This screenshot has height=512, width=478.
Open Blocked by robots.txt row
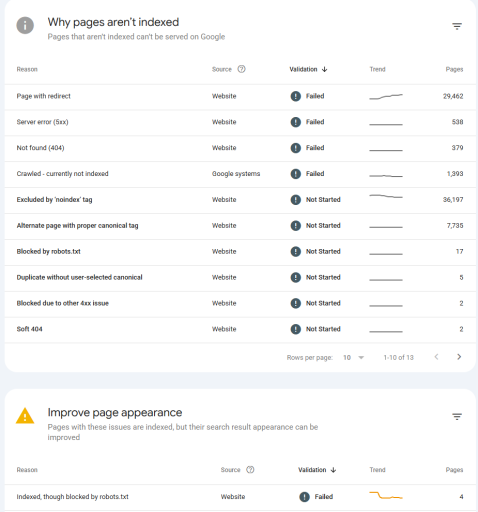click(x=240, y=252)
